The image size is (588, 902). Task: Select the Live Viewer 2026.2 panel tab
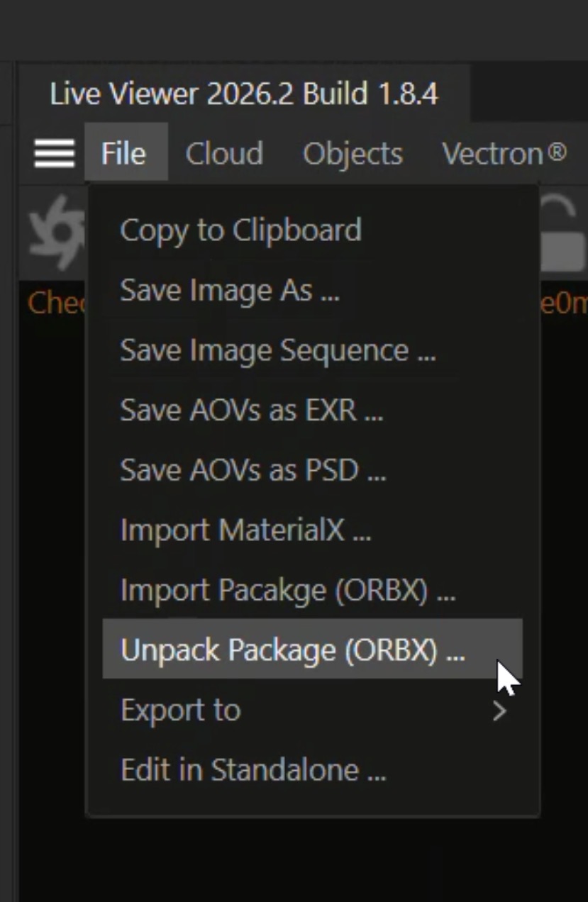pos(244,94)
